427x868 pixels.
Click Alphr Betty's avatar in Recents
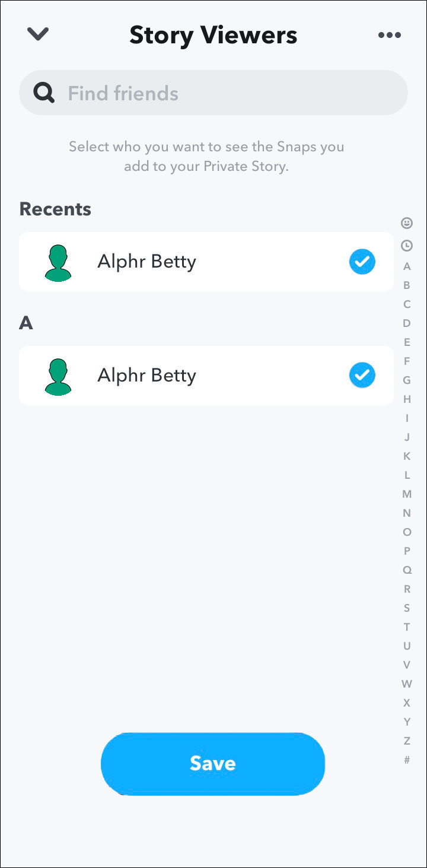(58, 262)
